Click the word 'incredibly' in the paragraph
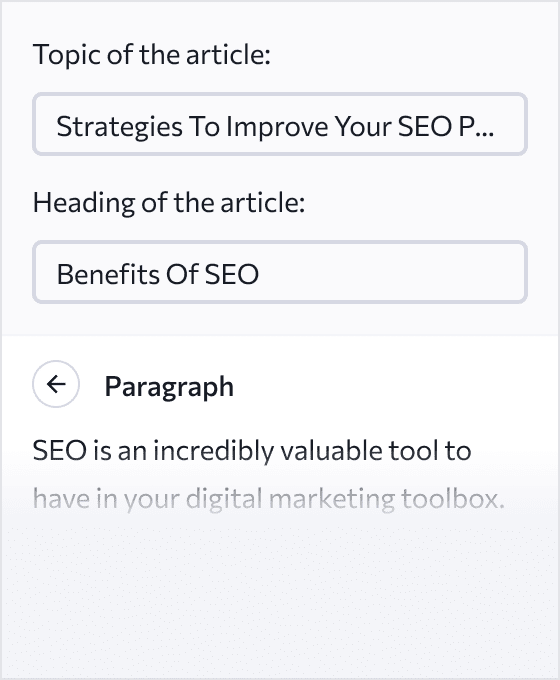Screen dimensions: 560x680 213,451
